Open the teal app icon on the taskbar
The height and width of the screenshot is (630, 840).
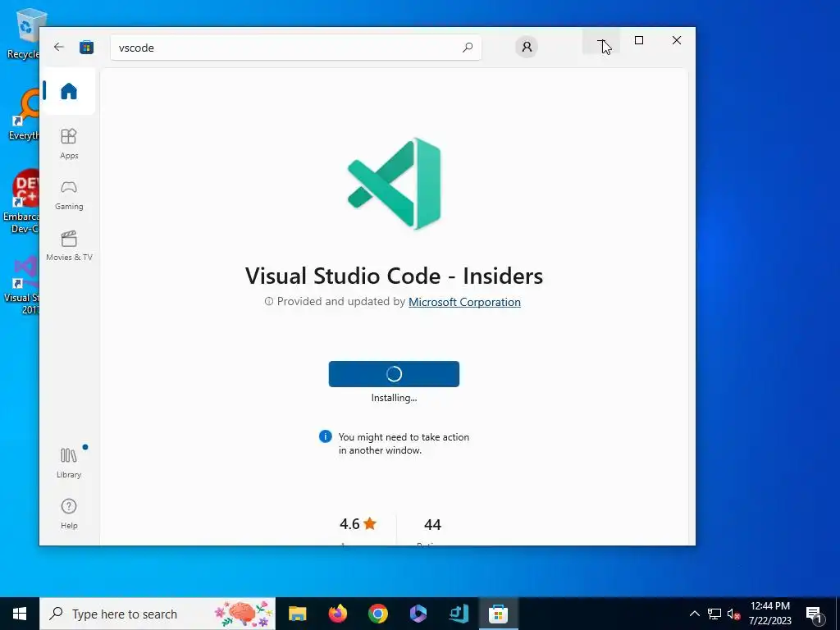(x=458, y=614)
